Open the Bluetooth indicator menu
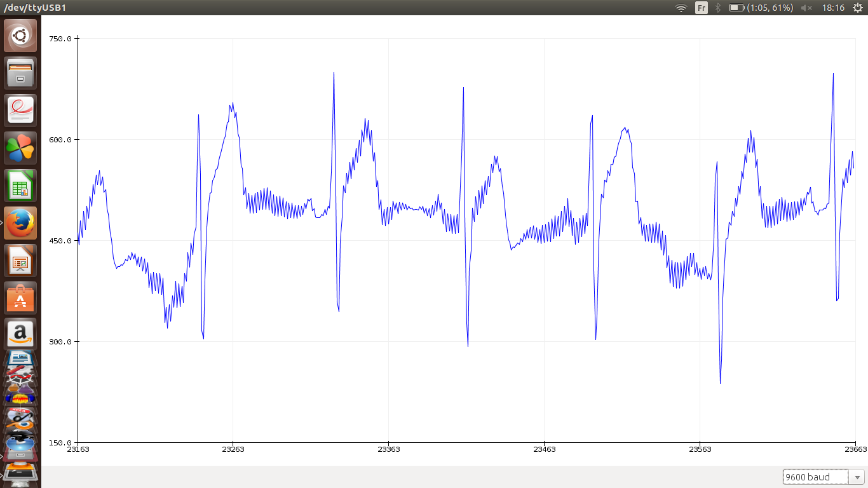This screenshot has height=488, width=868. click(718, 8)
